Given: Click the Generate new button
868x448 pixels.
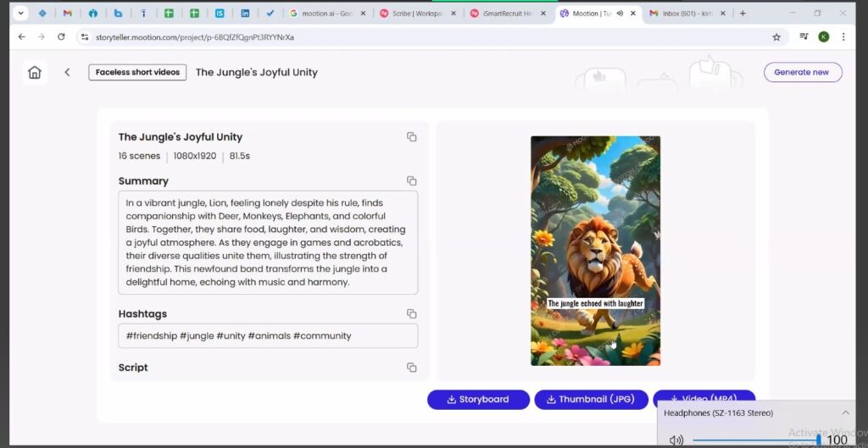Looking at the screenshot, I should click(803, 73).
